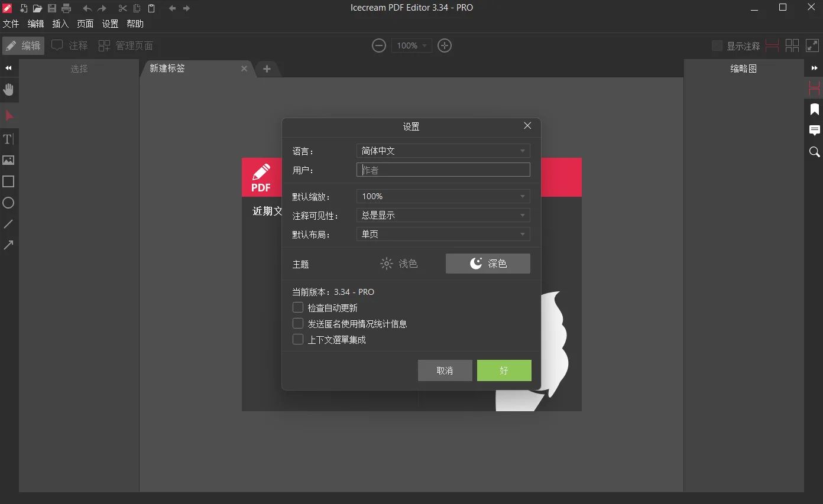Viewport: 823px width, 504px height.
Task: Select the image insert tool
Action: tap(8, 160)
